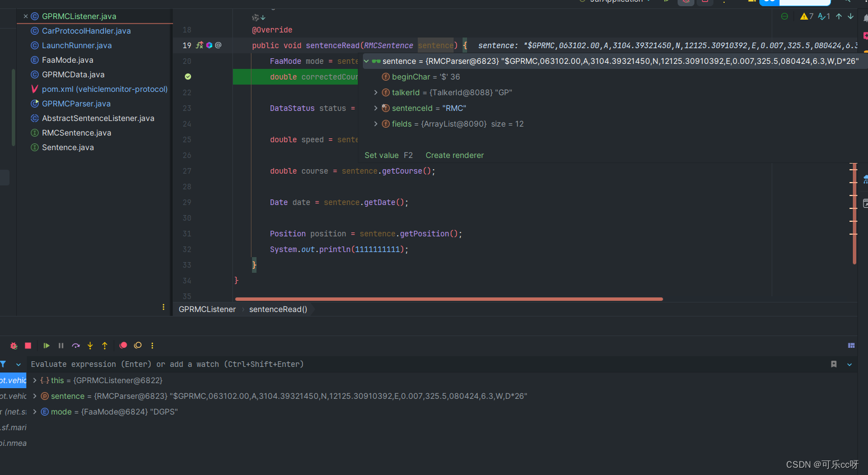Step out of the current method
The height and width of the screenshot is (475, 868).
[105, 346]
